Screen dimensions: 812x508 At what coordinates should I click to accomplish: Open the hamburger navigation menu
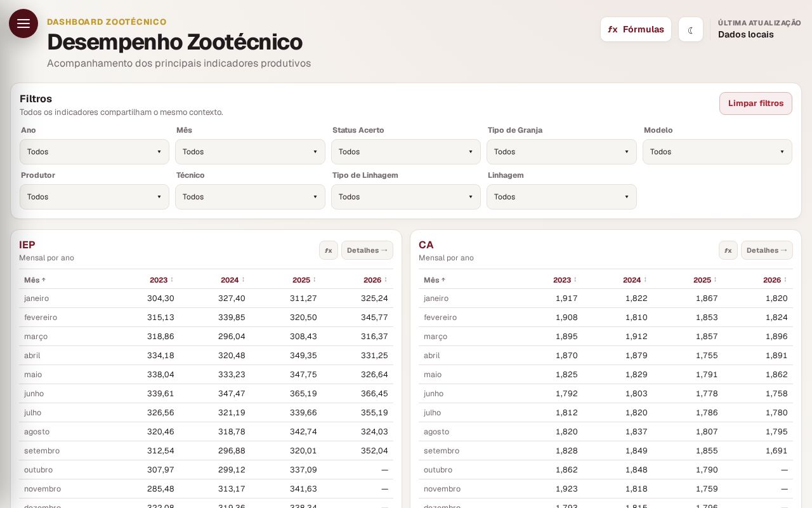point(23,23)
